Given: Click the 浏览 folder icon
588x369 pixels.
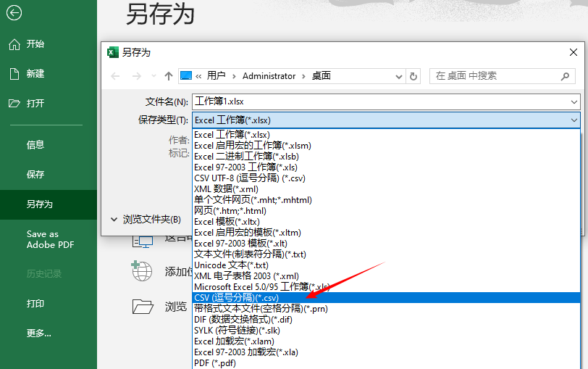Looking at the screenshot, I should (x=143, y=307).
